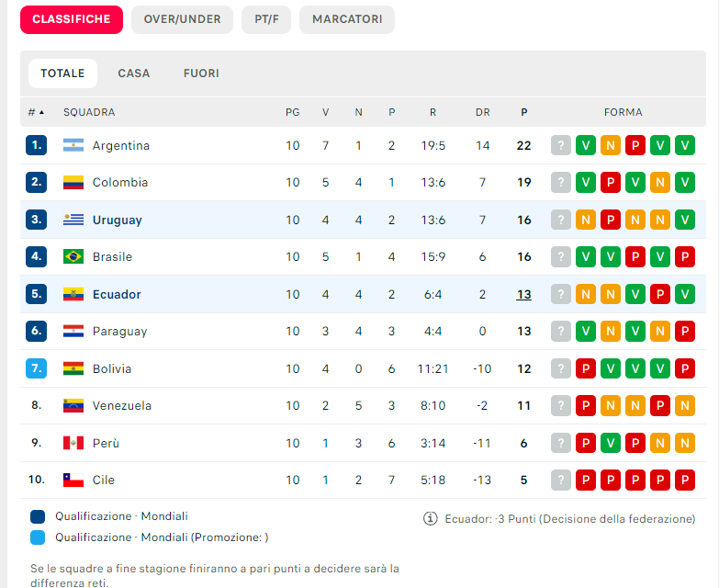Show the PT/F standings
Image resolution: width=719 pixels, height=588 pixels.
click(266, 19)
